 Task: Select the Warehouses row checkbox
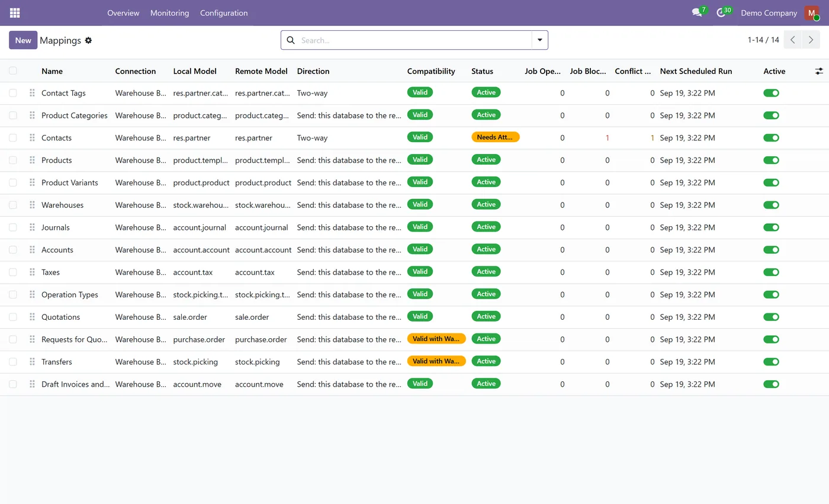coord(13,205)
